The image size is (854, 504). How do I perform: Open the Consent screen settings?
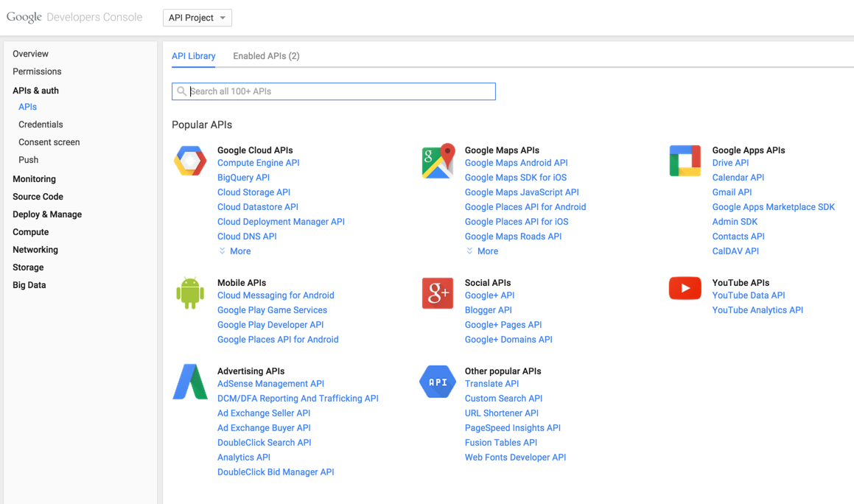pyautogui.click(x=49, y=141)
